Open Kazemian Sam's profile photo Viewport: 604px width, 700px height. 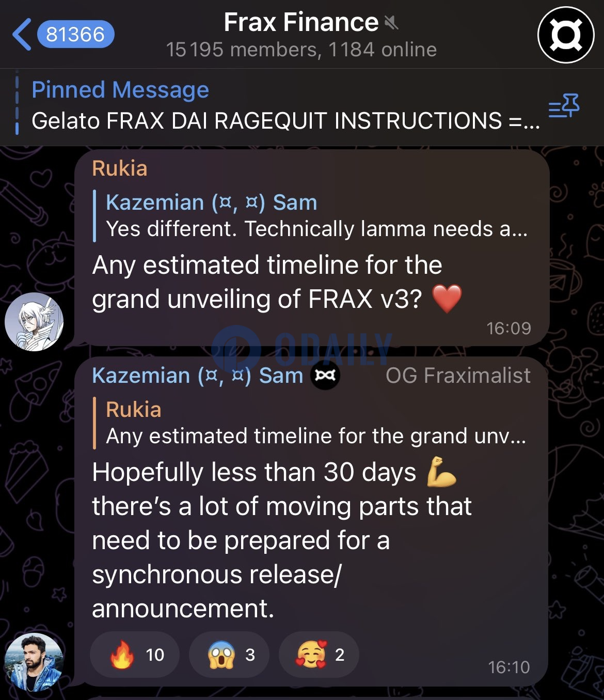[34, 662]
